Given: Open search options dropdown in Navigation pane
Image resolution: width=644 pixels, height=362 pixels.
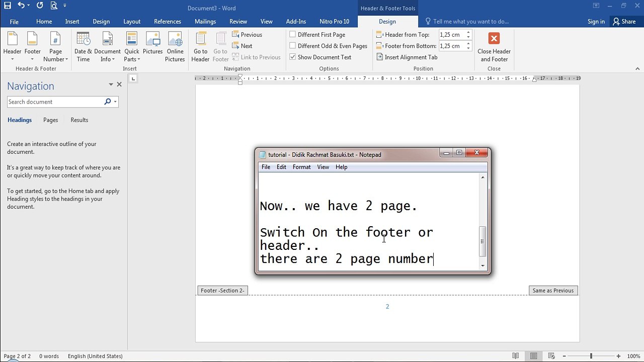Looking at the screenshot, I should (x=115, y=102).
